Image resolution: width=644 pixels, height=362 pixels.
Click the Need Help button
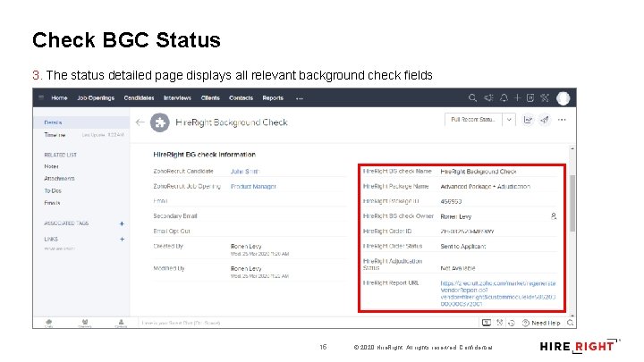(x=541, y=323)
